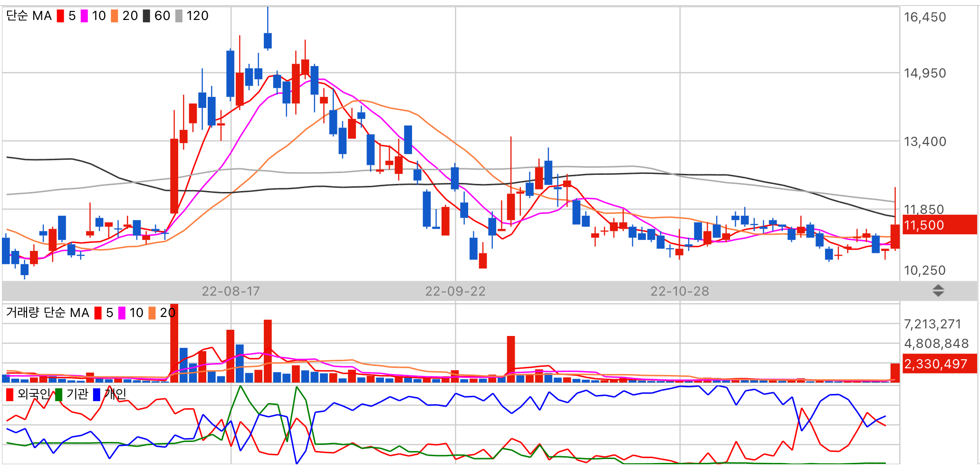Click the red 외국인 legend swatch

[10, 394]
